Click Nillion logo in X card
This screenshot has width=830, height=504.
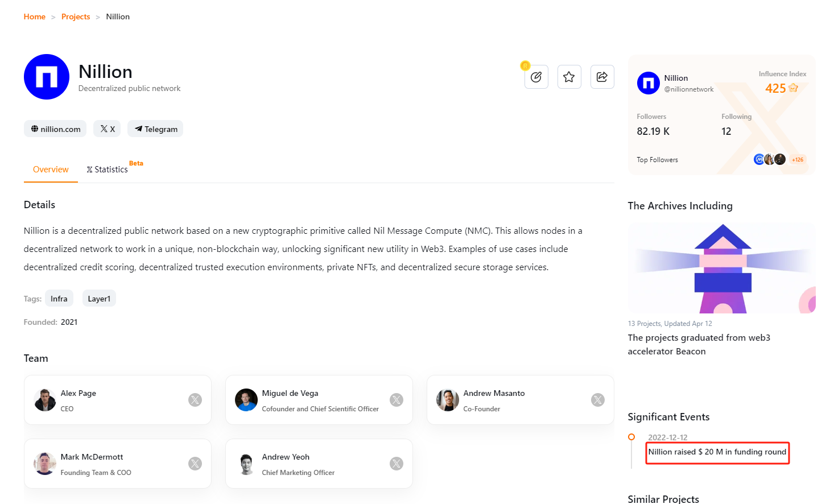[648, 83]
